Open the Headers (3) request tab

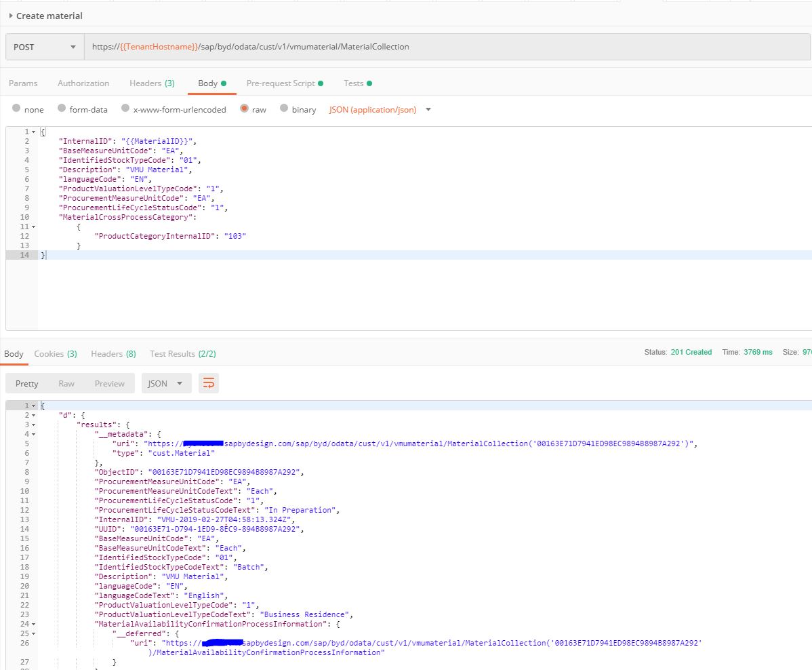point(152,83)
